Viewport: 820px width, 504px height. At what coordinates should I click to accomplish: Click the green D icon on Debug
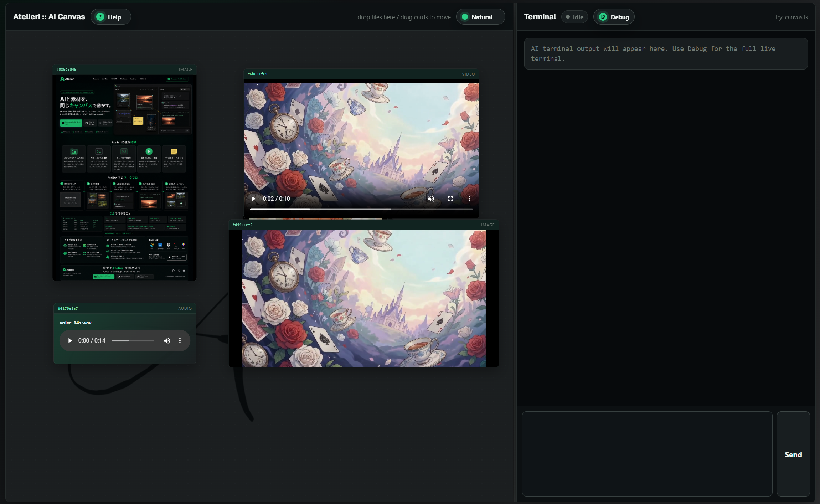click(603, 17)
